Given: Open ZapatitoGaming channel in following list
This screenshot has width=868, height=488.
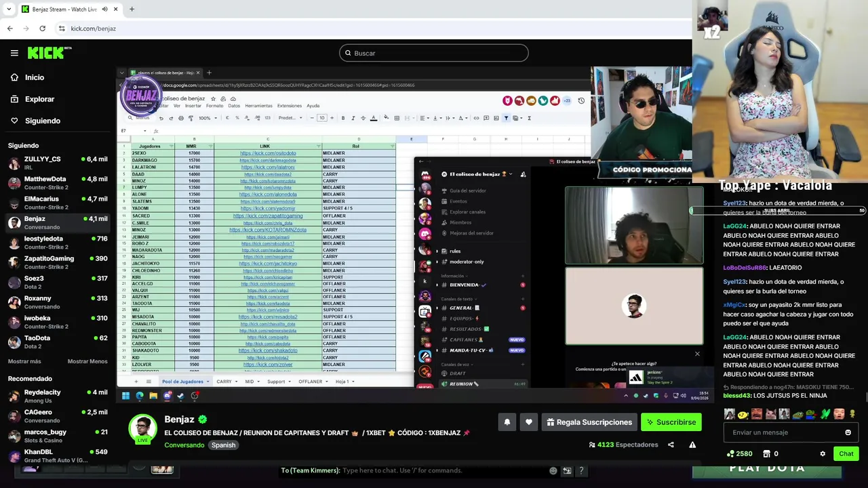Looking at the screenshot, I should click(58, 262).
